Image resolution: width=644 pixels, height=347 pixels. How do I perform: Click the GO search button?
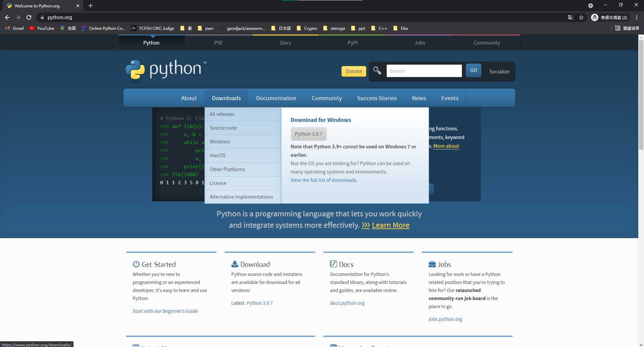pyautogui.click(x=473, y=70)
